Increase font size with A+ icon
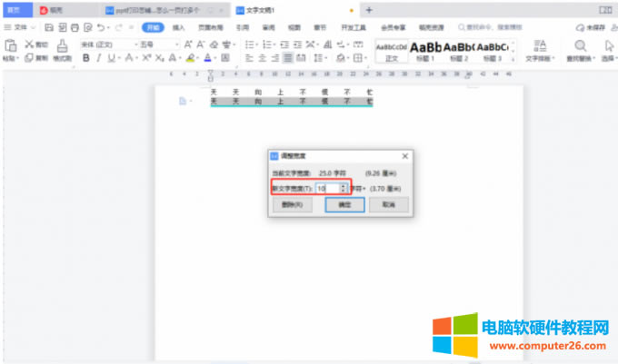This screenshot has height=364, width=618. (188, 44)
